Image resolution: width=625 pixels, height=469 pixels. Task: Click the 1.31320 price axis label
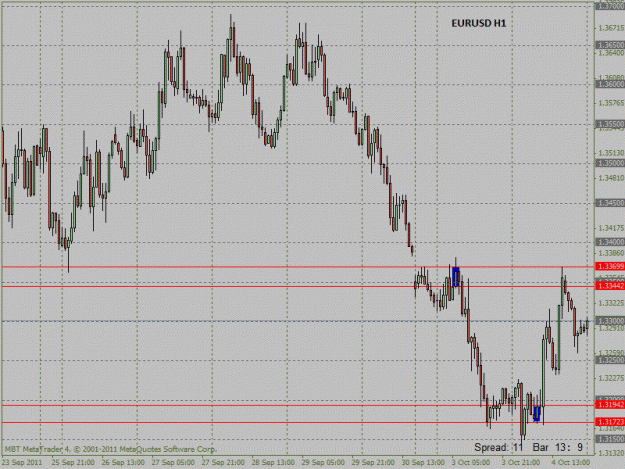coord(611,453)
